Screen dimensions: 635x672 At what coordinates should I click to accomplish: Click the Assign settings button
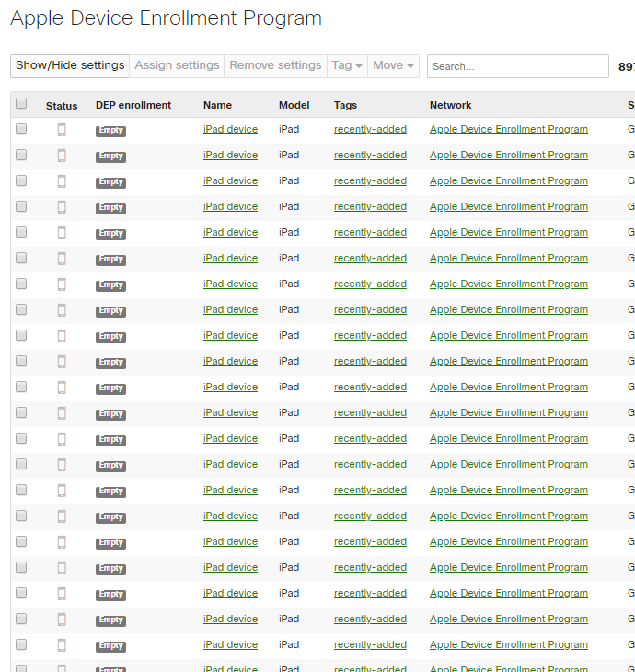[177, 66]
